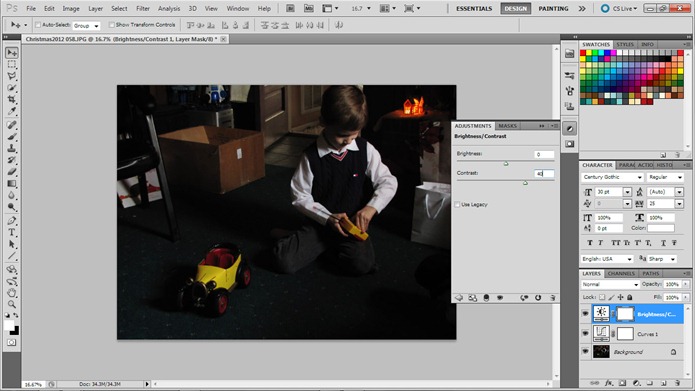
Task: Select the Line shape tool
Action: [x=12, y=256]
